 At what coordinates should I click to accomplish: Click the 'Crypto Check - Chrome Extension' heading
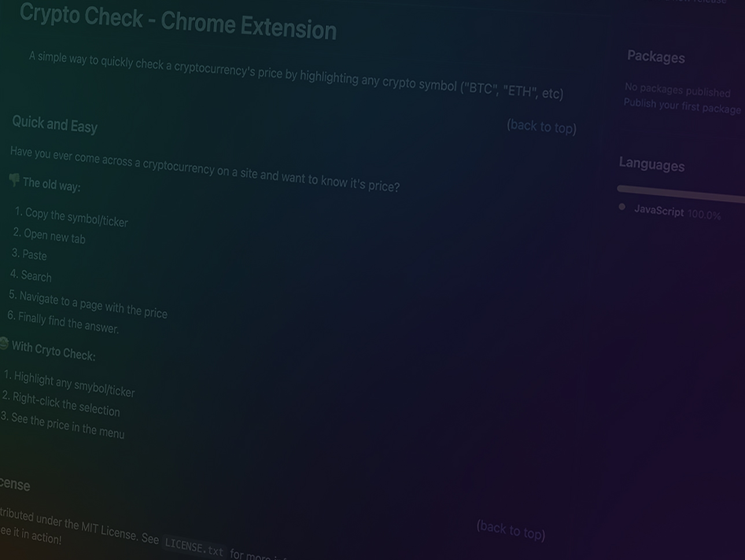(178, 22)
